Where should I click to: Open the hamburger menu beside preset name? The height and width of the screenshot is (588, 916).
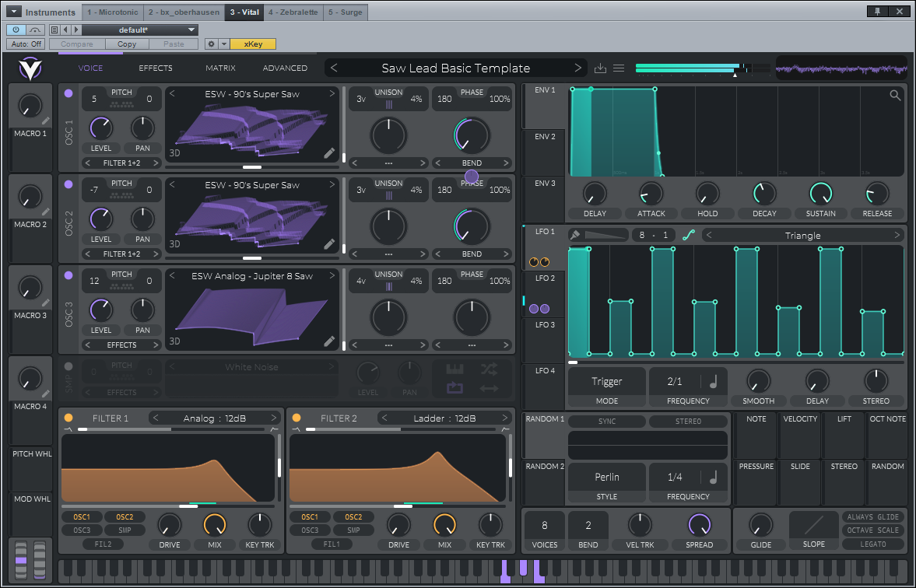click(x=619, y=68)
